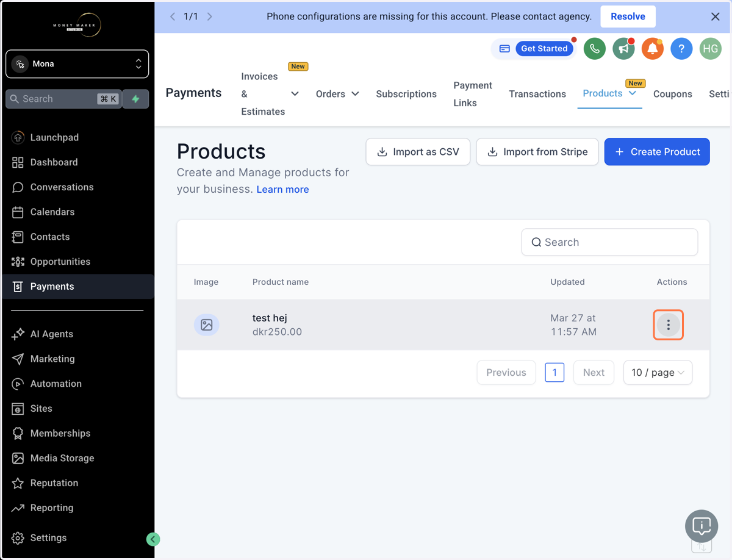The height and width of the screenshot is (560, 732).
Task: Select page 1 in pagination
Action: [x=554, y=373]
